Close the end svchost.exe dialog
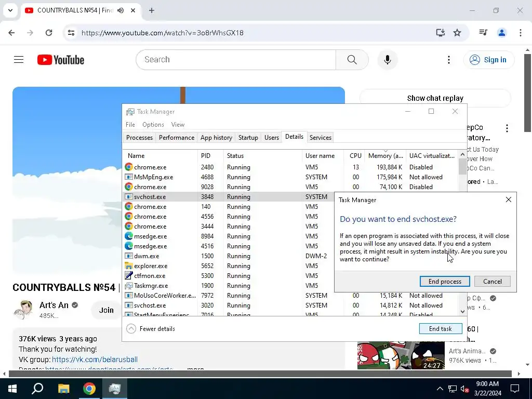 (508, 199)
